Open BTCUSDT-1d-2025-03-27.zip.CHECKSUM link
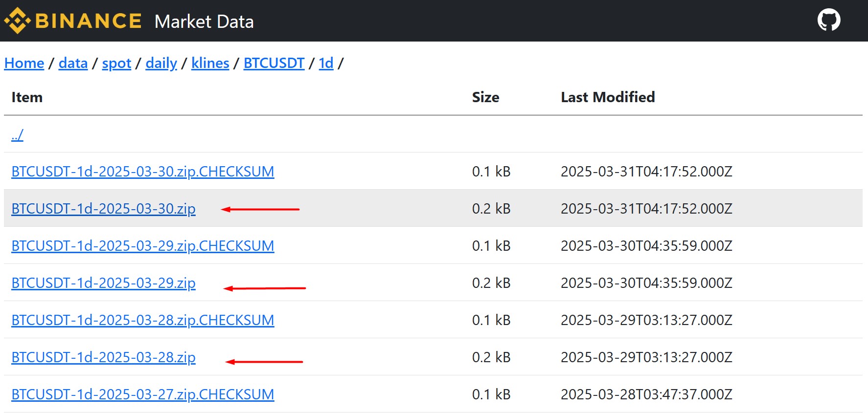Screen dimensions: 868x414 point(142,394)
